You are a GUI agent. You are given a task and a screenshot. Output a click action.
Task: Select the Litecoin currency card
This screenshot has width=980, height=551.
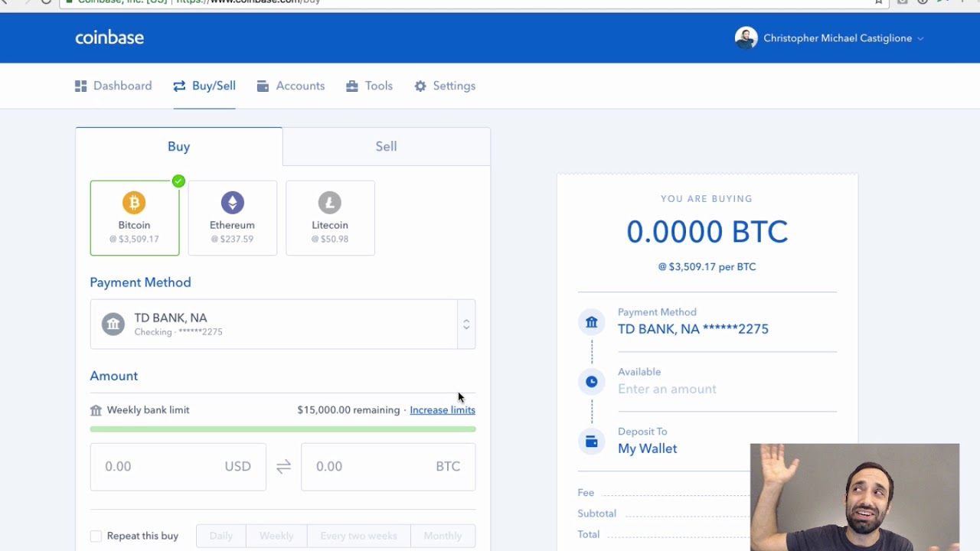pos(330,218)
